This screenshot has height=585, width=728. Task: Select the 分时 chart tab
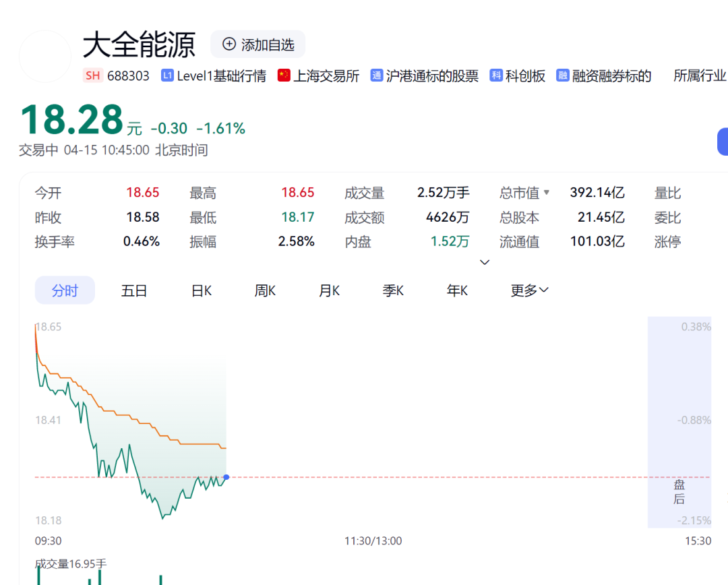pyautogui.click(x=65, y=290)
